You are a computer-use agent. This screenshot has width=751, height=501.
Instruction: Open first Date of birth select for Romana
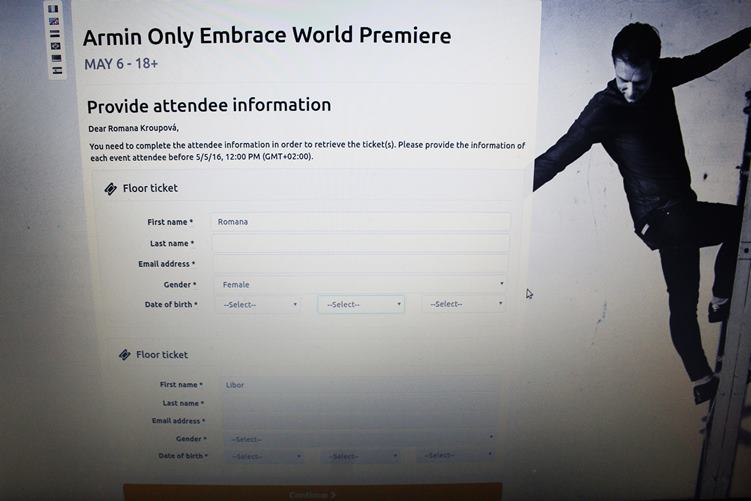(258, 305)
